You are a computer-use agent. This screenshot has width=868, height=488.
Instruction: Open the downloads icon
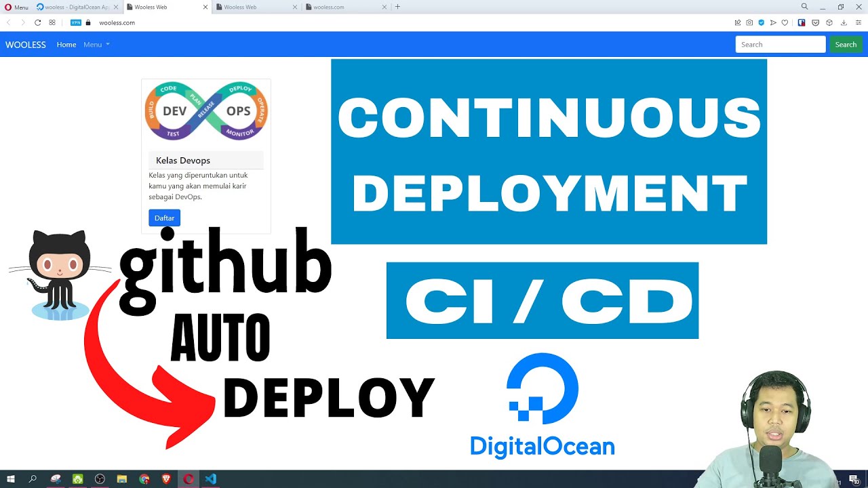click(843, 22)
